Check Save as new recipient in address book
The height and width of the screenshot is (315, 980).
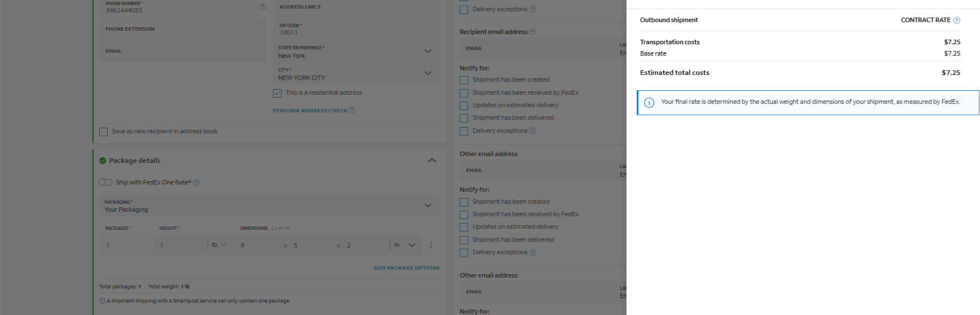pyautogui.click(x=103, y=132)
